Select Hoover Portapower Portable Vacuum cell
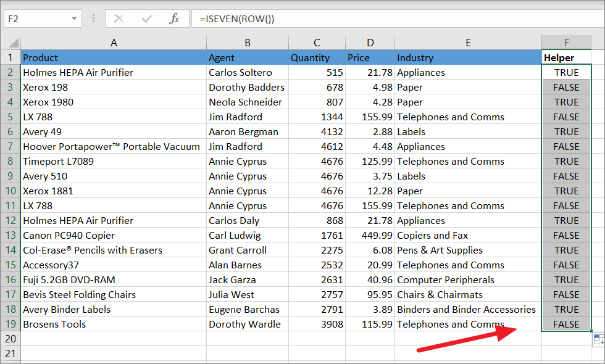 [114, 147]
